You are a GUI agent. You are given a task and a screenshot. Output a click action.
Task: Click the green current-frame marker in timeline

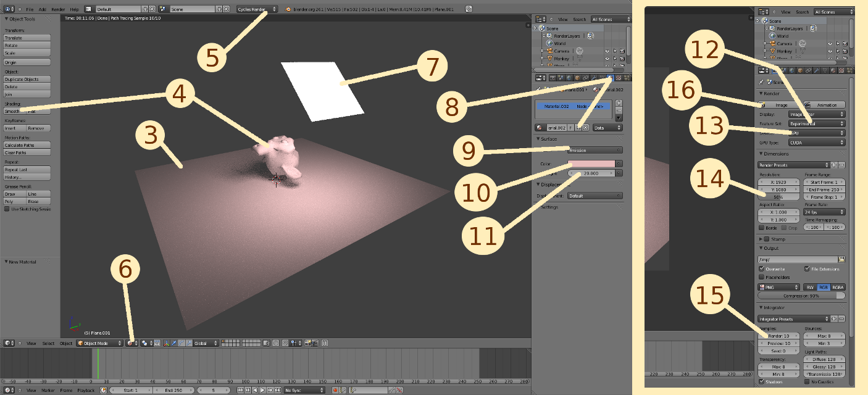tap(98, 364)
